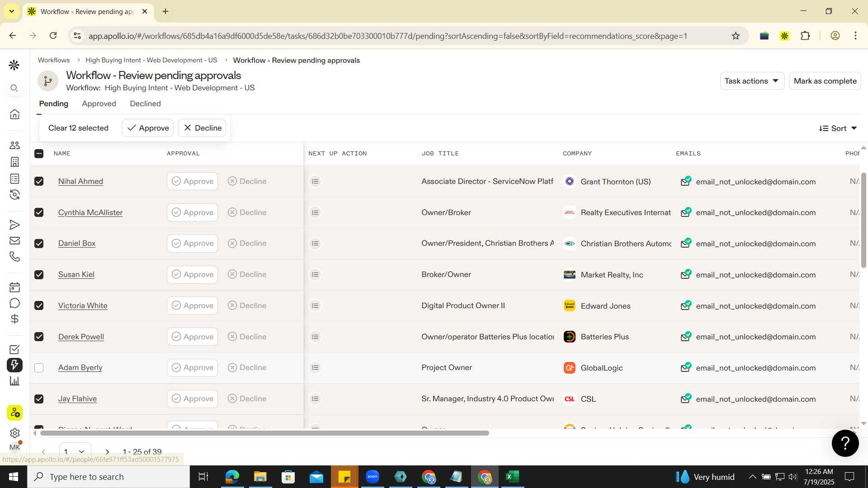The width and height of the screenshot is (868, 488).
Task: Open Settings gear in sidebar
Action: tap(14, 433)
